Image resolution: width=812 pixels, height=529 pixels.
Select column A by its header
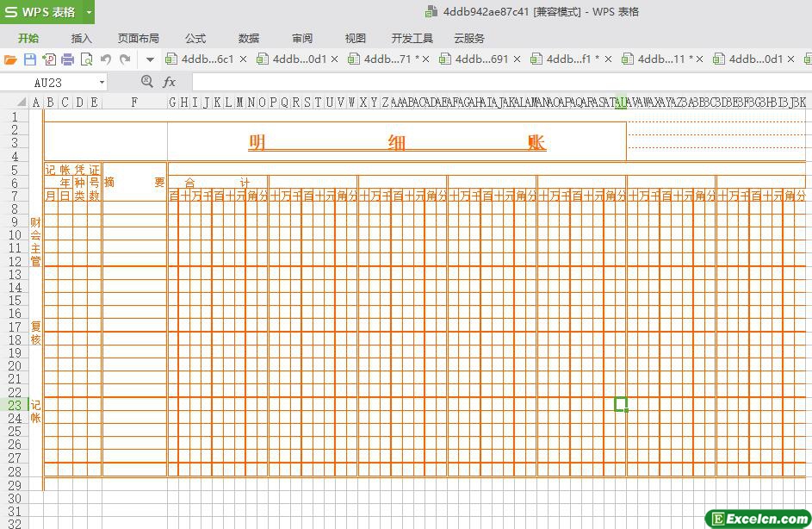pyautogui.click(x=35, y=102)
